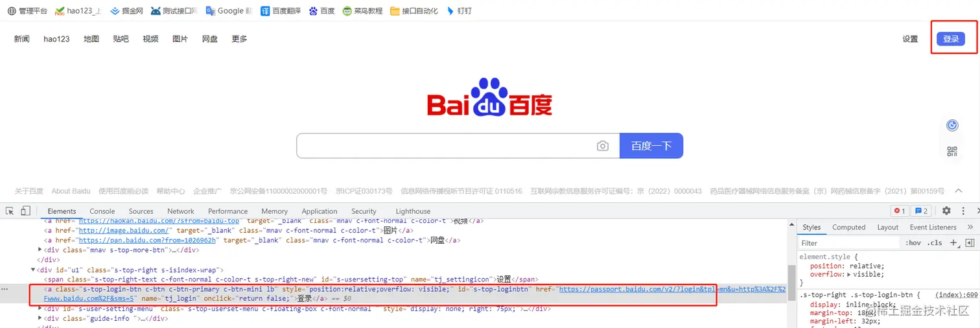The image size is (980, 328).
Task: Open the 菜鸟教程 bookmark
Action: click(x=362, y=11)
